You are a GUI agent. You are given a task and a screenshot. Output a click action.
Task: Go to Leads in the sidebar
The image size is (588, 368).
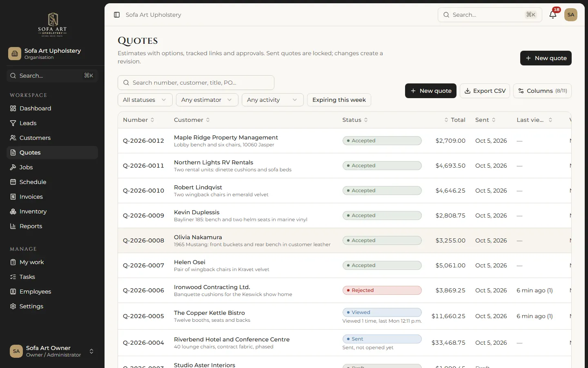52,123
